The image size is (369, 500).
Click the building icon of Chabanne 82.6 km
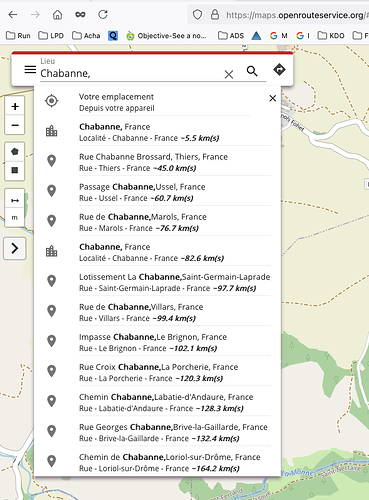[52, 251]
